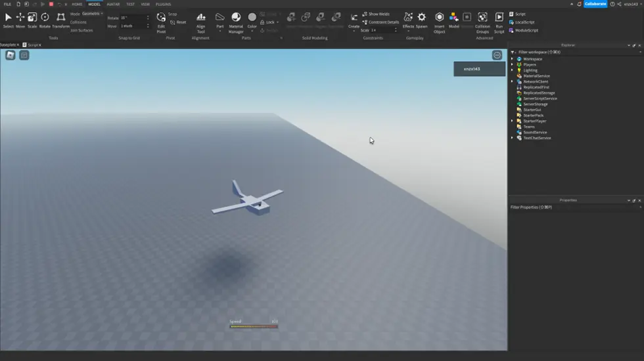
Task: Click the Rotate snap value field
Action: click(x=133, y=18)
